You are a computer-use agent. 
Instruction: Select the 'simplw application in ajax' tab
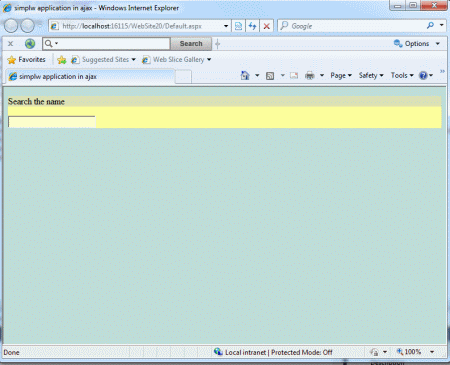[89, 76]
